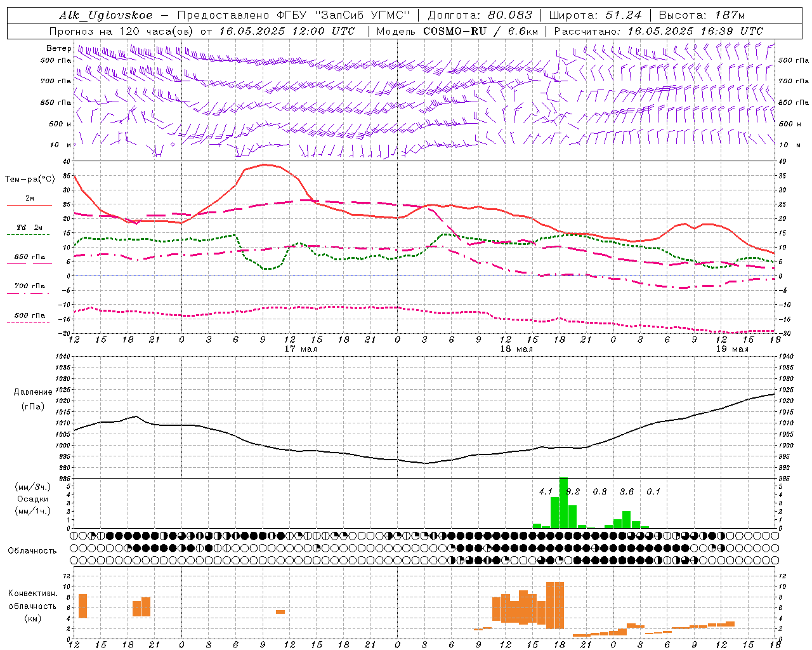Image resolution: width=812 pixels, height=650 pixels.
Task: Select the latitude value Широта: 51.24
Action: click(x=595, y=15)
